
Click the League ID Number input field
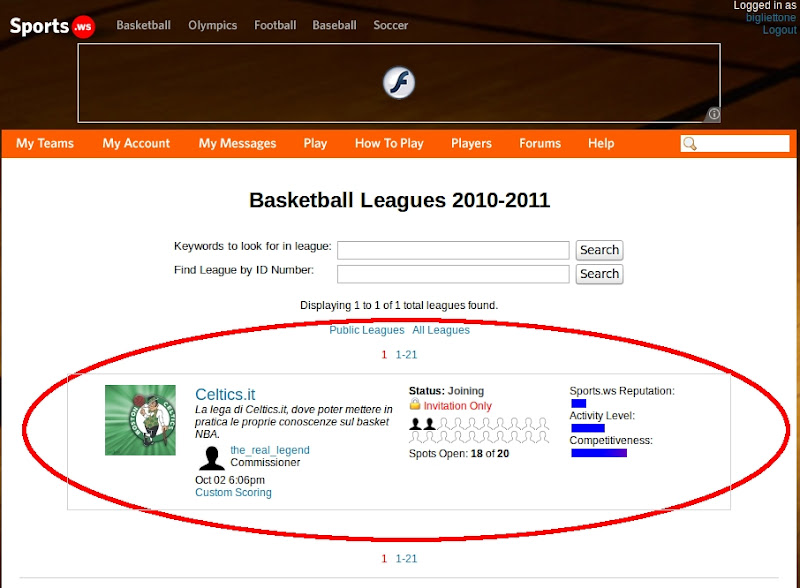[453, 274]
